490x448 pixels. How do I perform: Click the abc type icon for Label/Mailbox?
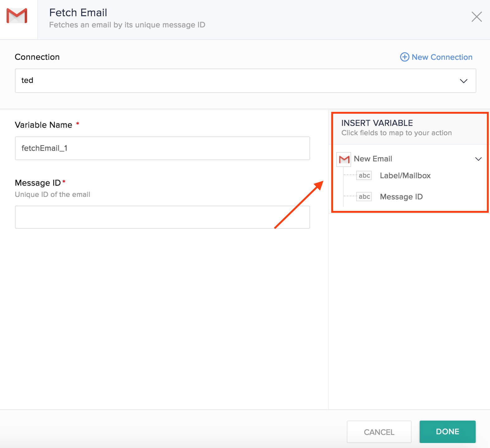[364, 175]
